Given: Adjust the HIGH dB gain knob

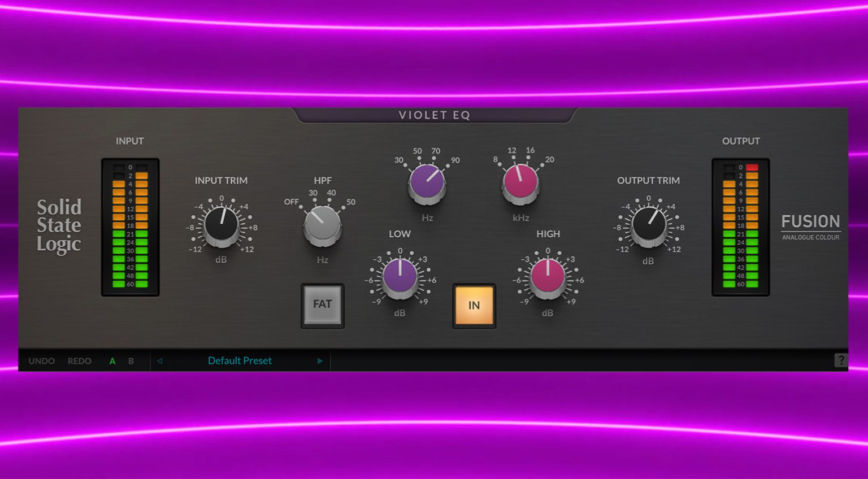Looking at the screenshot, I should click(x=546, y=277).
